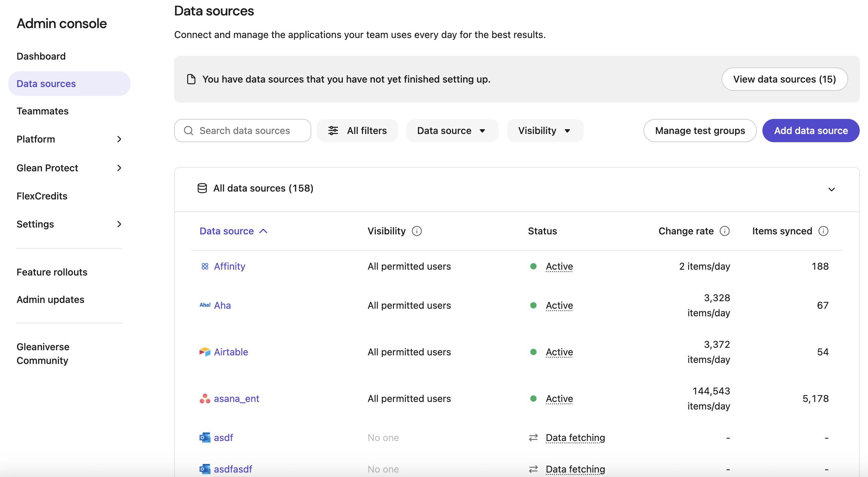The image size is (868, 477).
Task: Open Feature rollouts in the sidebar
Action: [52, 272]
